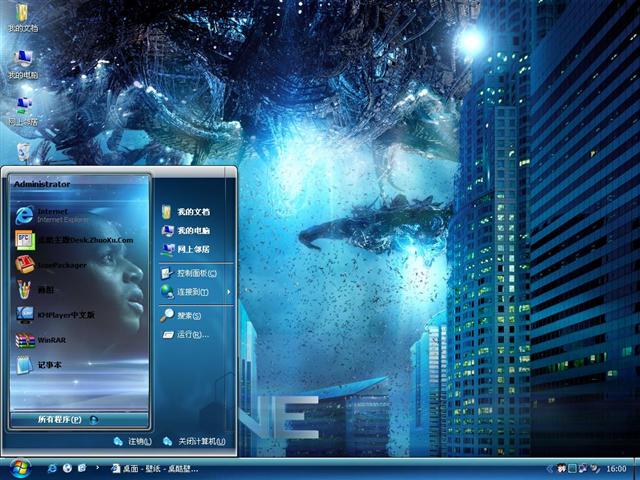This screenshot has width=640, height=480.
Task: Open 搜索(S) search
Action: tap(181, 316)
